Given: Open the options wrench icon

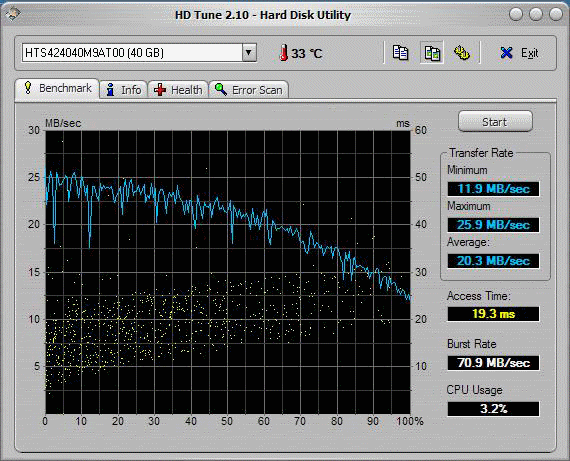Looking at the screenshot, I should click(x=462, y=53).
